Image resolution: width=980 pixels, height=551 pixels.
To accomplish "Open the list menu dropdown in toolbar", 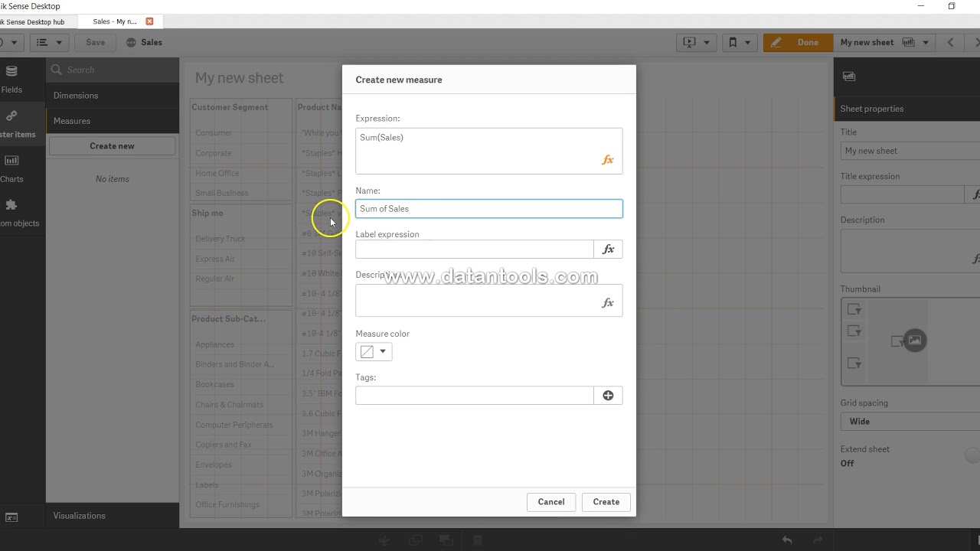I will click(50, 42).
